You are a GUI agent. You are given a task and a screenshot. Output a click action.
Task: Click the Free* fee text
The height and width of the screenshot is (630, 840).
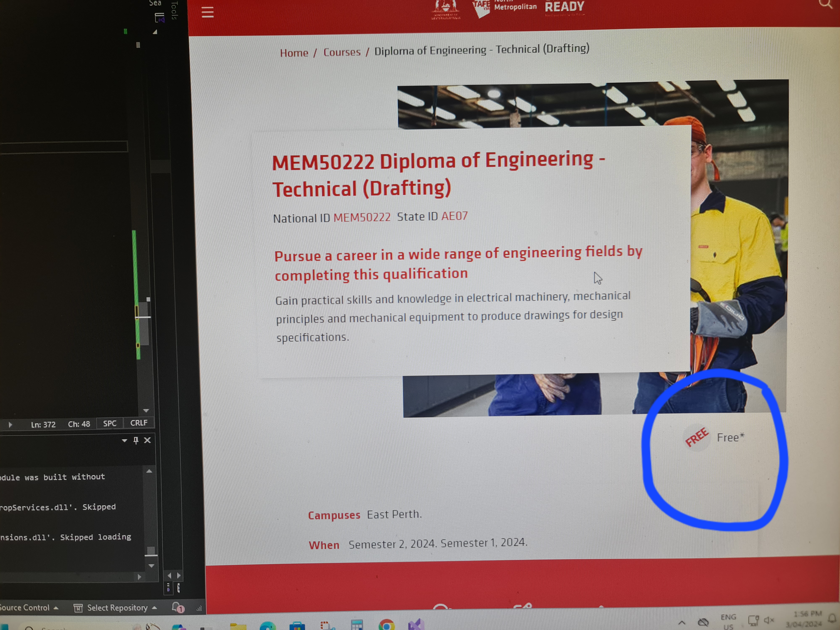click(x=730, y=437)
